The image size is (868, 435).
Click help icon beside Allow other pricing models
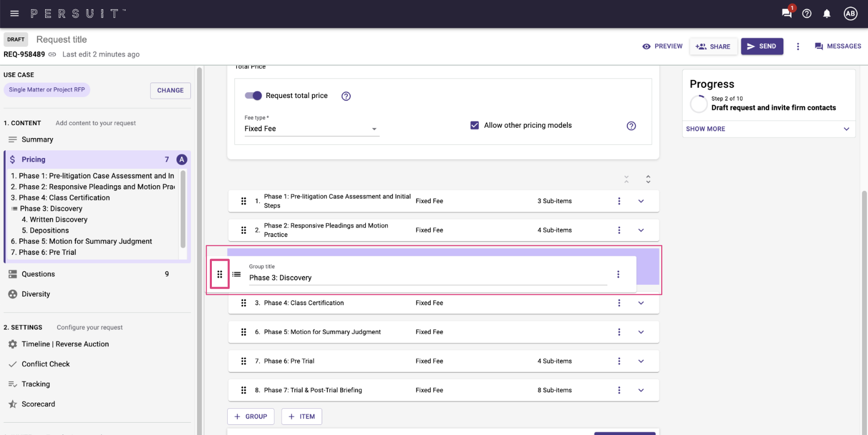632,126
